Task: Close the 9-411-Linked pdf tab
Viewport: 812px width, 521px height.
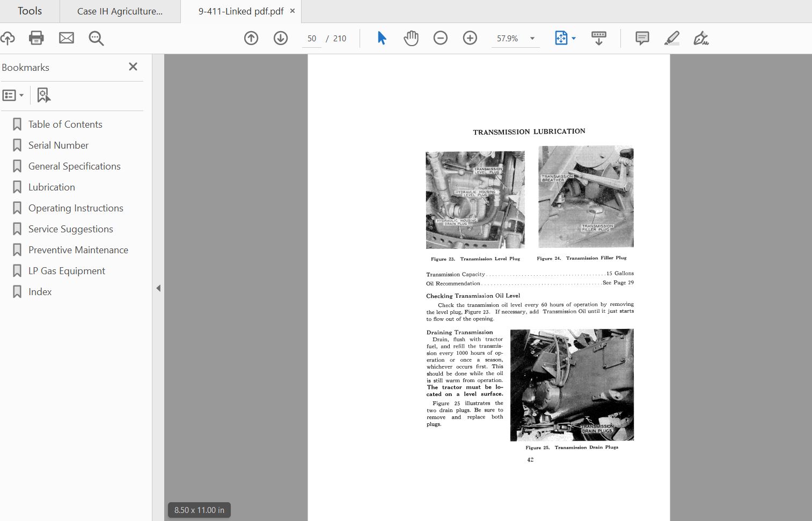Action: click(x=292, y=11)
